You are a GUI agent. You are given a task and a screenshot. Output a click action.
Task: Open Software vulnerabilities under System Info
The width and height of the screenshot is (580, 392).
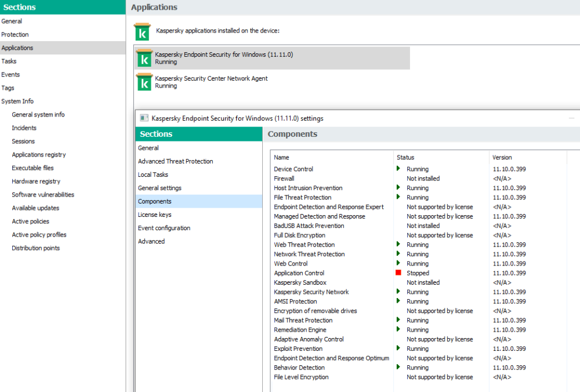pos(43,195)
